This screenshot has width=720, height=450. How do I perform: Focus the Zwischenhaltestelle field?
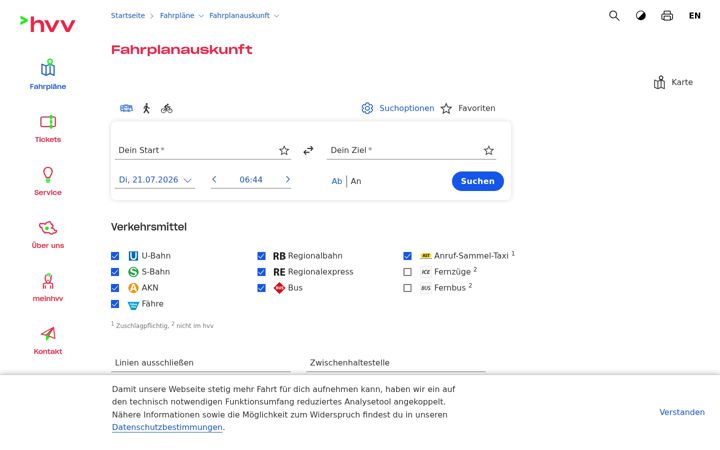click(396, 363)
